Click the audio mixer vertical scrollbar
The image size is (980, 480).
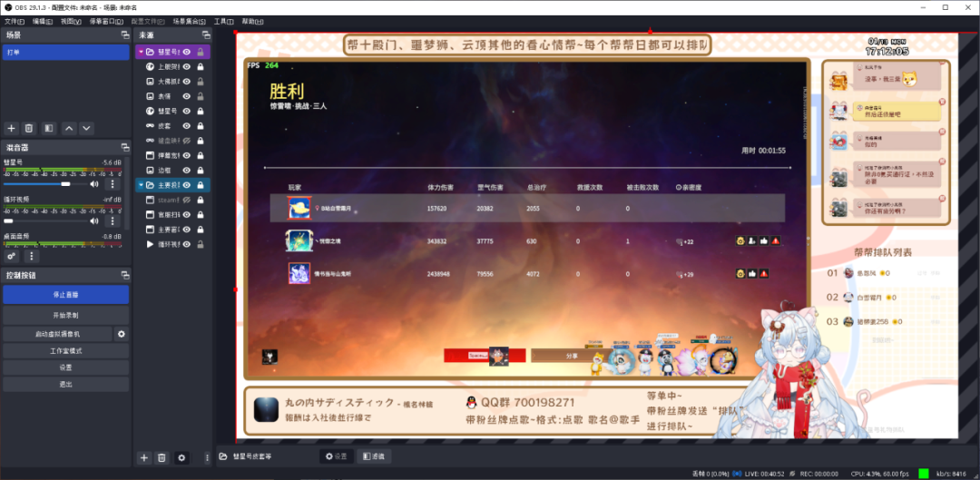pos(127,194)
